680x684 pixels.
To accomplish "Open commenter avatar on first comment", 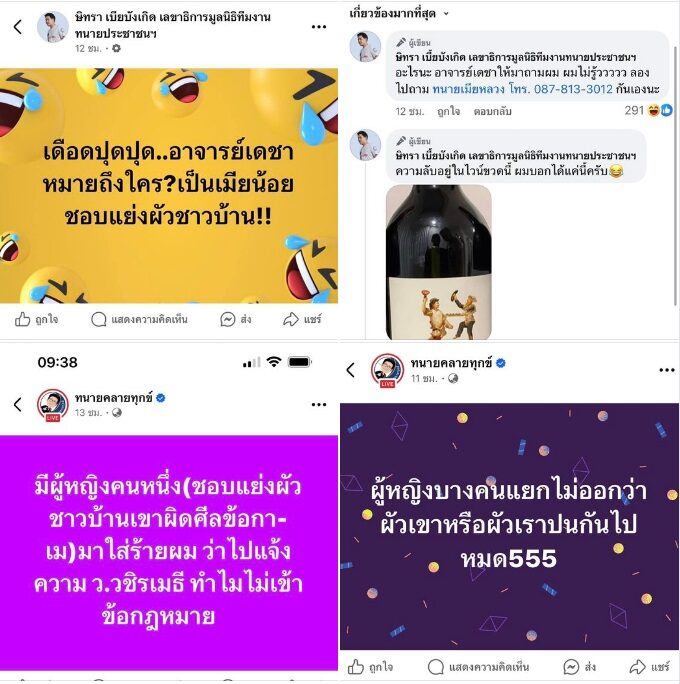I will 365,46.
